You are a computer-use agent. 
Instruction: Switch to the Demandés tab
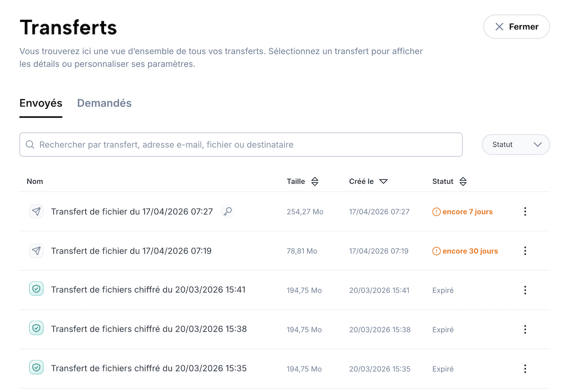pos(104,103)
